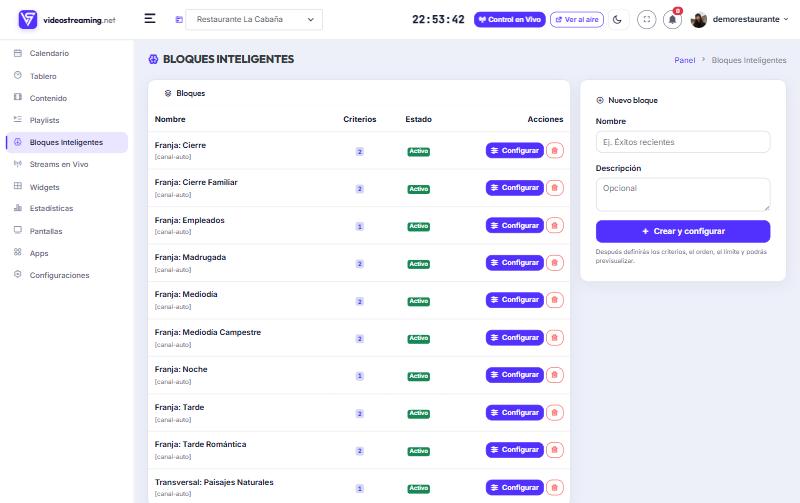Open Streams en Vivo in sidebar
The height and width of the screenshot is (503, 800).
click(59, 164)
